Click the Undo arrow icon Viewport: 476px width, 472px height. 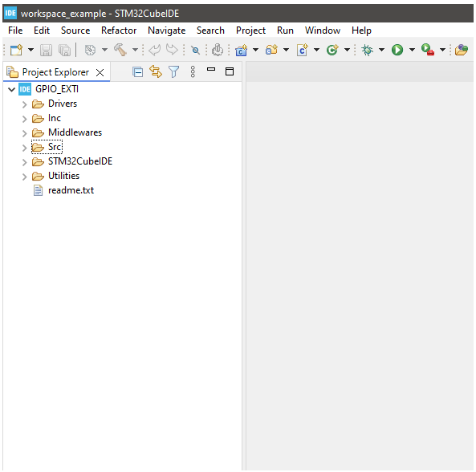(x=154, y=50)
